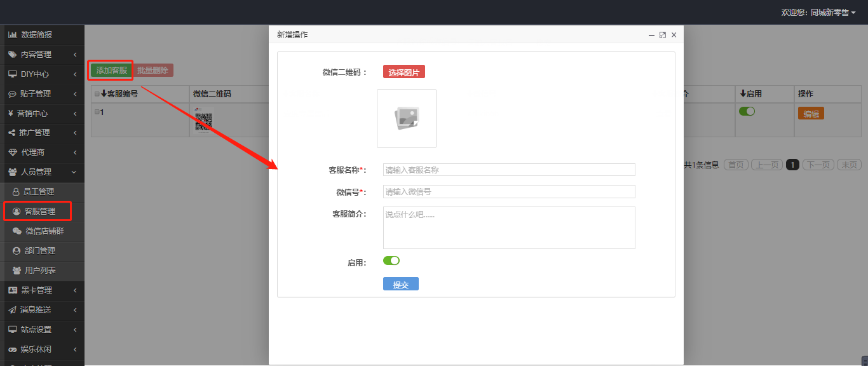Click 下一页 pagination button
This screenshot has height=366, width=868.
818,165
